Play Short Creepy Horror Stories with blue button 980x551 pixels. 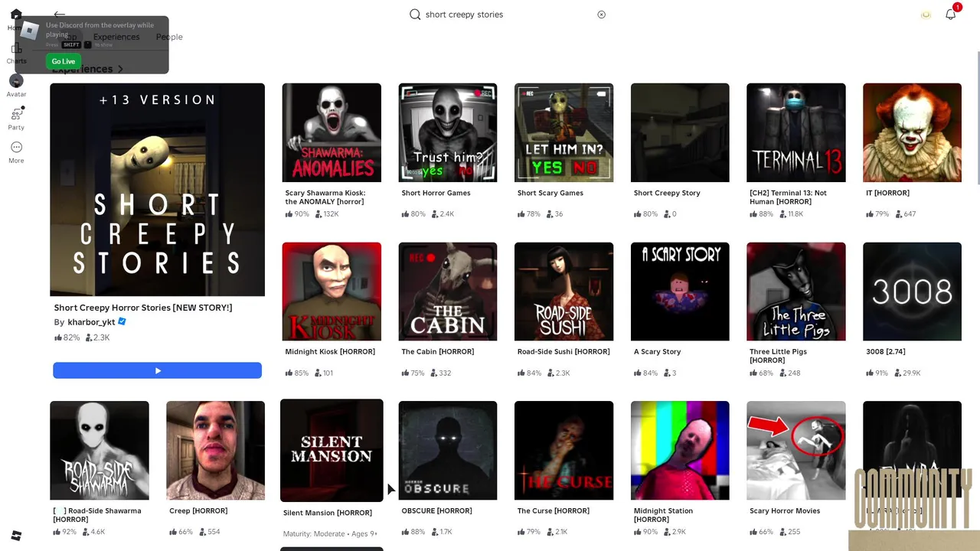pyautogui.click(x=157, y=370)
